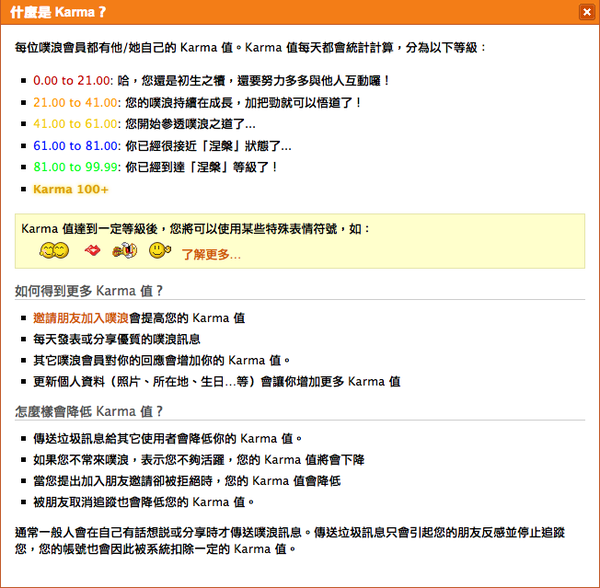600x588 pixels.
Task: Click the waving smiley emoticon
Action: [160, 251]
